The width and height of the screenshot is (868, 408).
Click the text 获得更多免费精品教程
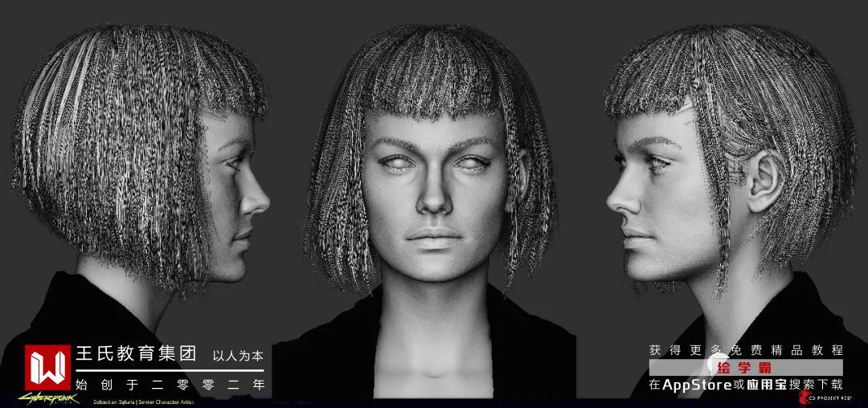(746, 350)
